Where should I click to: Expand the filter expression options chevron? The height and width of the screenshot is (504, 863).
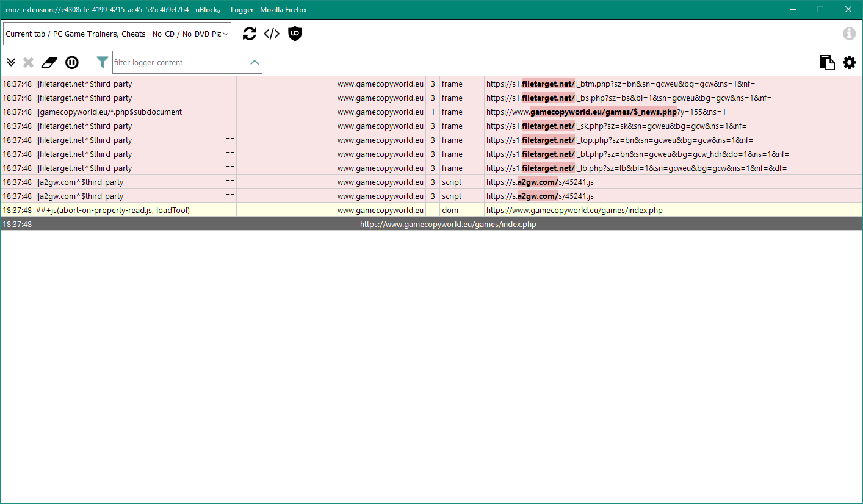tap(255, 62)
